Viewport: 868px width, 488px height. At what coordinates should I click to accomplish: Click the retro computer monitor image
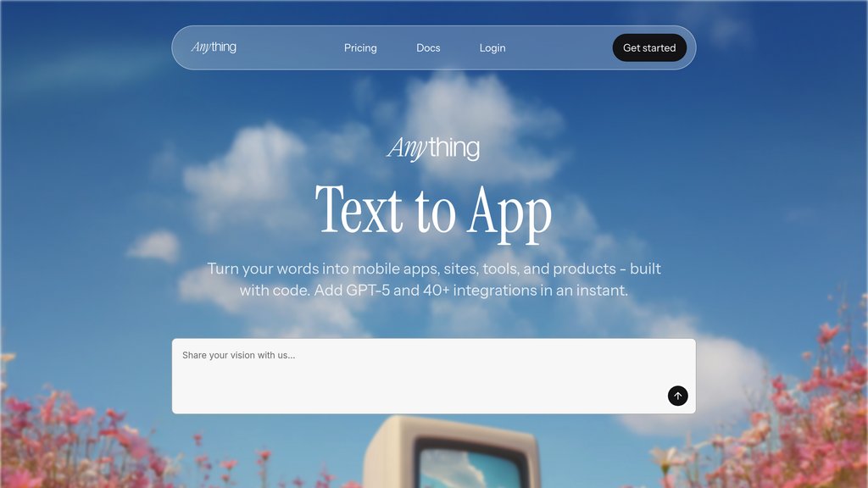click(451, 452)
